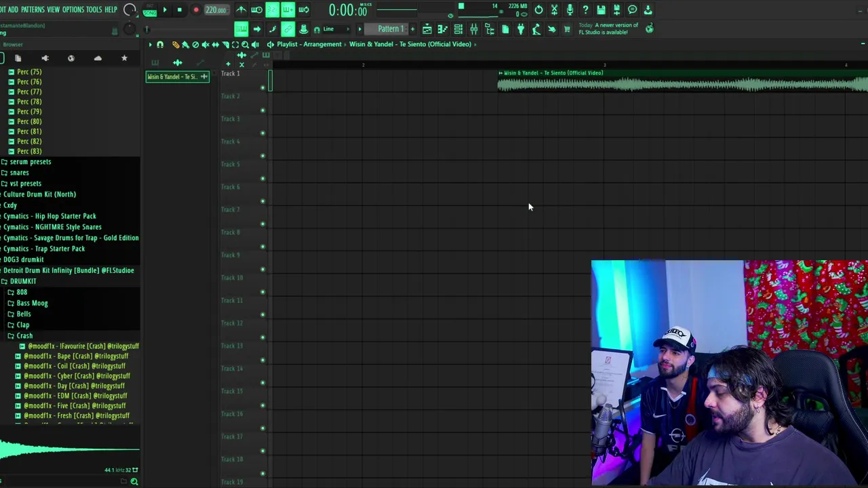Click the star favorites tab in Browser
Image resolution: width=868 pixels, height=488 pixels.
click(124, 58)
